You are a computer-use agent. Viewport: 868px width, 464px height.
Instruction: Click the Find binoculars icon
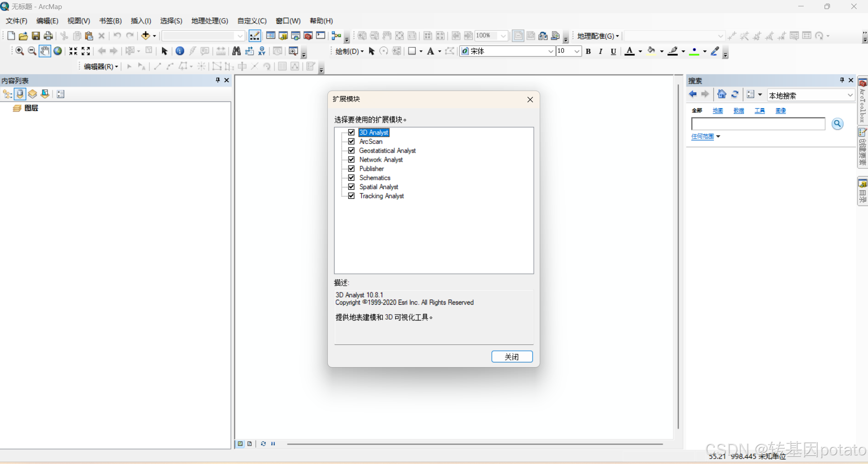(x=236, y=51)
